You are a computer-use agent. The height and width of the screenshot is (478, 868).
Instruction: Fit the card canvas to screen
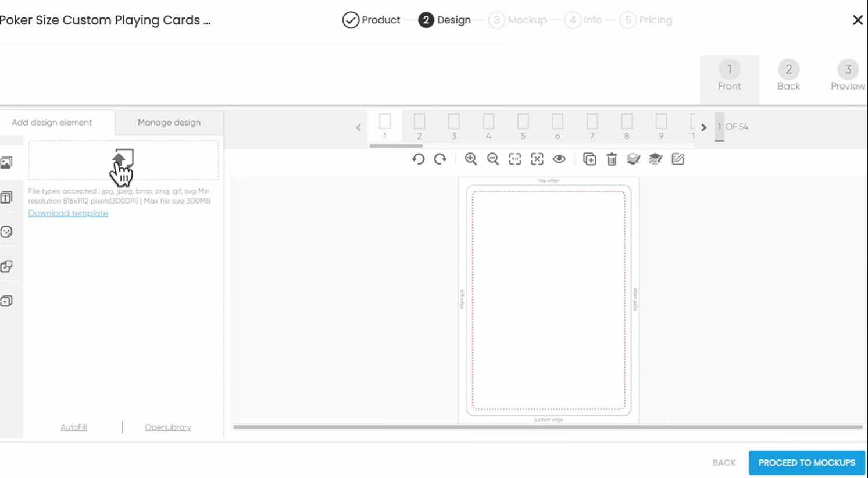tap(537, 159)
